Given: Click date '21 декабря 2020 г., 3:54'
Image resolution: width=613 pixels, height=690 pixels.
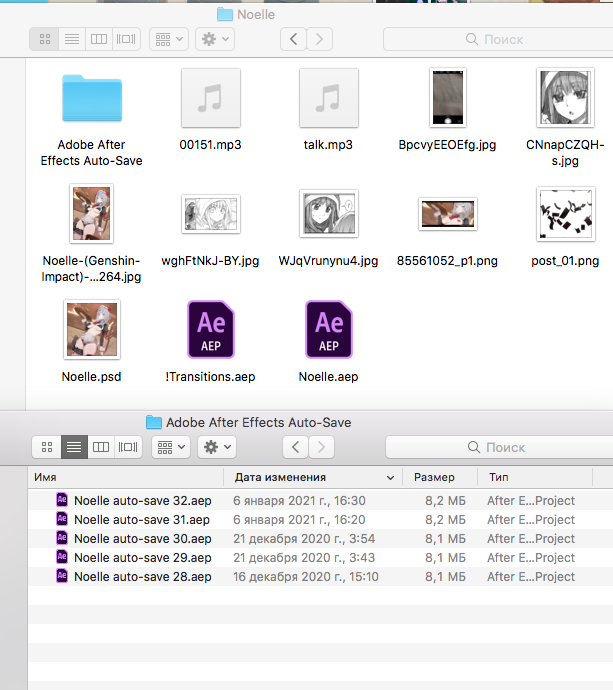Looking at the screenshot, I should [304, 539].
